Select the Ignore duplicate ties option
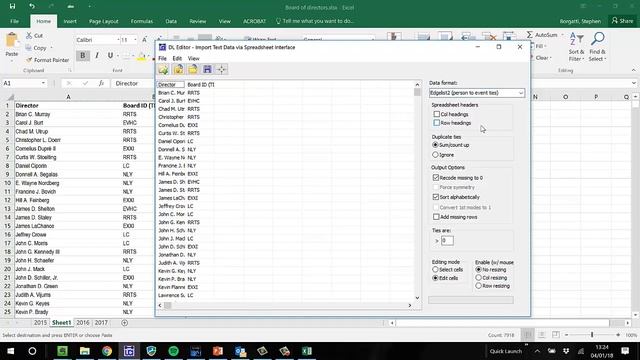640x360 pixels. pos(435,155)
